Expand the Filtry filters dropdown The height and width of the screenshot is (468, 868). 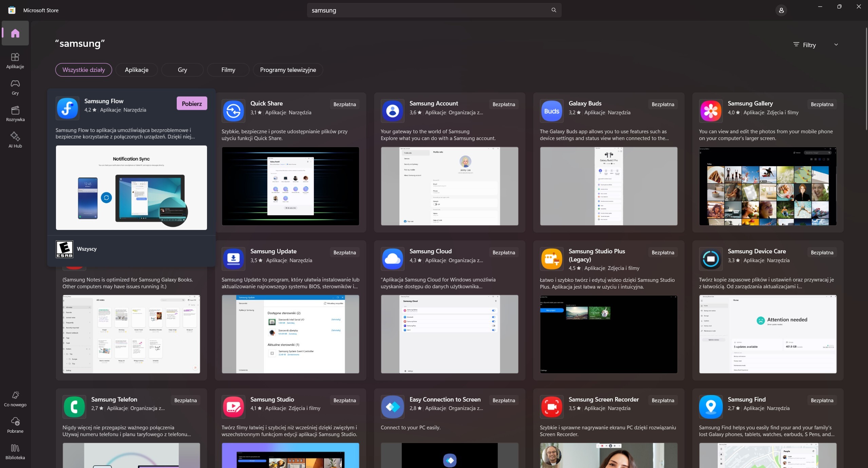coord(816,45)
